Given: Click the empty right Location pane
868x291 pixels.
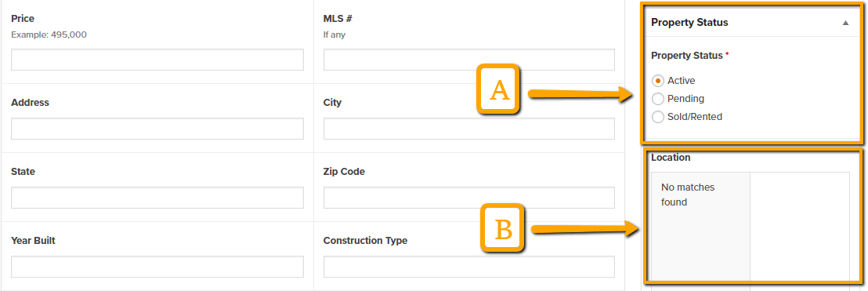Looking at the screenshot, I should (x=799, y=226).
